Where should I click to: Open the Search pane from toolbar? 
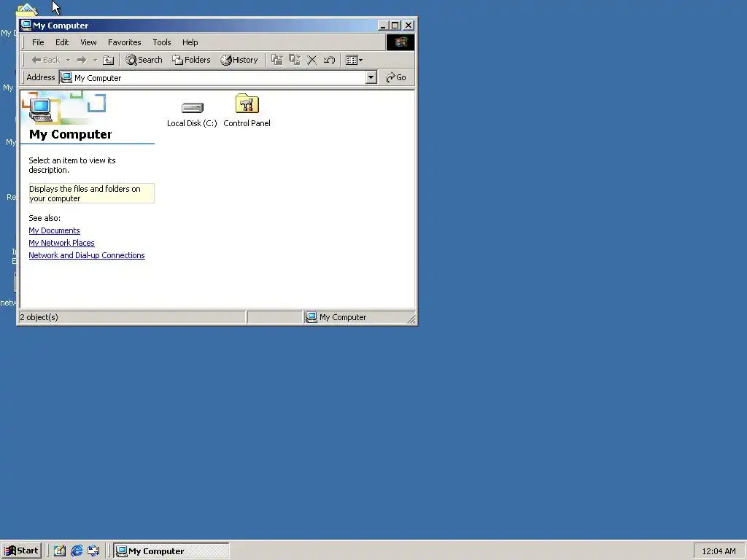click(x=144, y=60)
